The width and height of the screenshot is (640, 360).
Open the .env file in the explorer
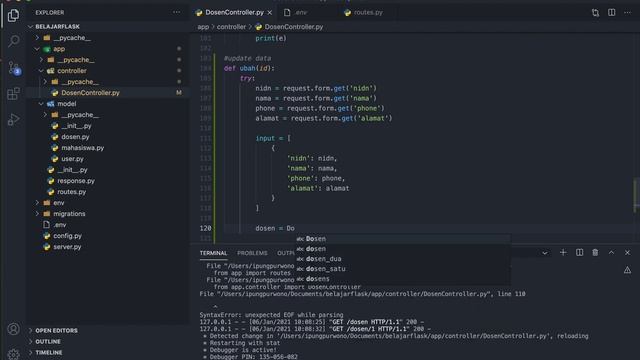click(x=60, y=225)
